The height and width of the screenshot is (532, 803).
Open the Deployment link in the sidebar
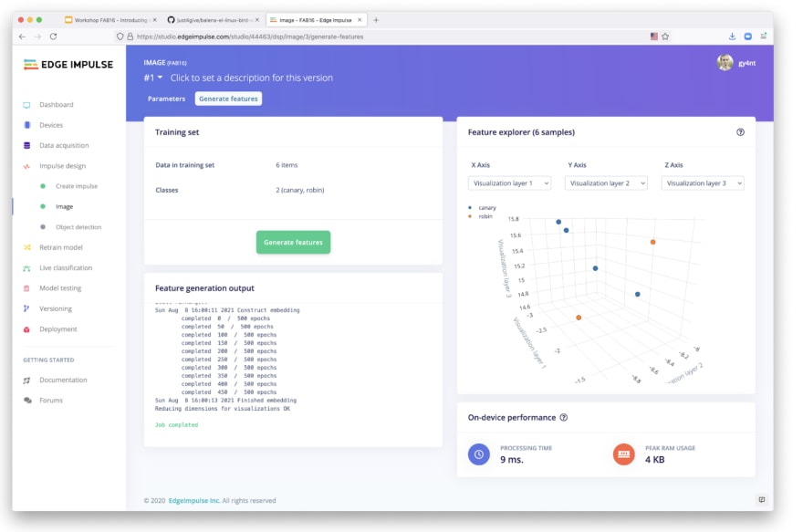pyautogui.click(x=57, y=329)
